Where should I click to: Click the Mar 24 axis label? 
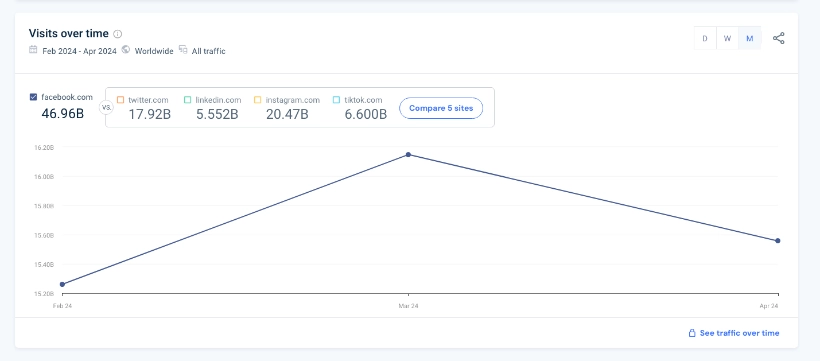coord(408,306)
